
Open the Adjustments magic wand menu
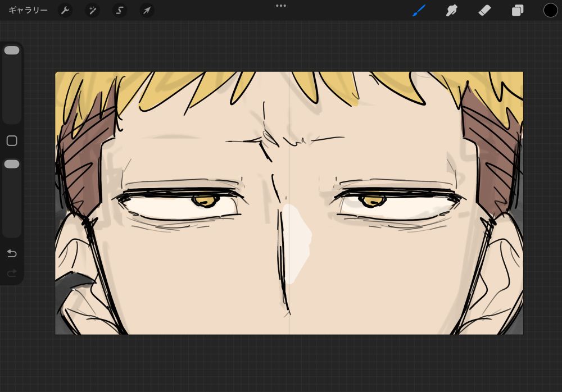point(93,11)
